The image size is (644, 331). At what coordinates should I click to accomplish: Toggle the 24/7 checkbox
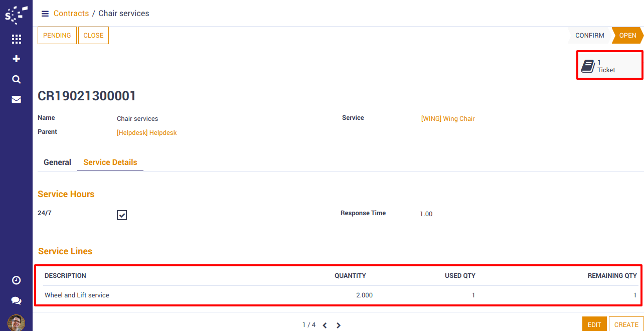coord(122,215)
